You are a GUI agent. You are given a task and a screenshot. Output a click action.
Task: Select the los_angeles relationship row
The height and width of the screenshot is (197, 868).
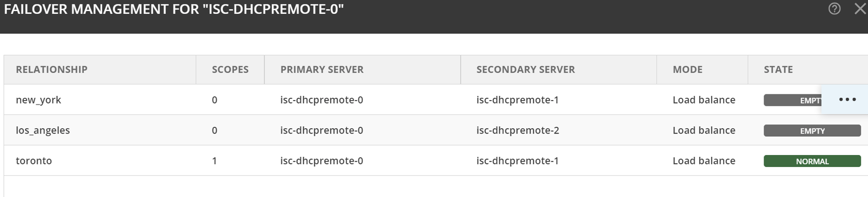pyautogui.click(x=43, y=130)
